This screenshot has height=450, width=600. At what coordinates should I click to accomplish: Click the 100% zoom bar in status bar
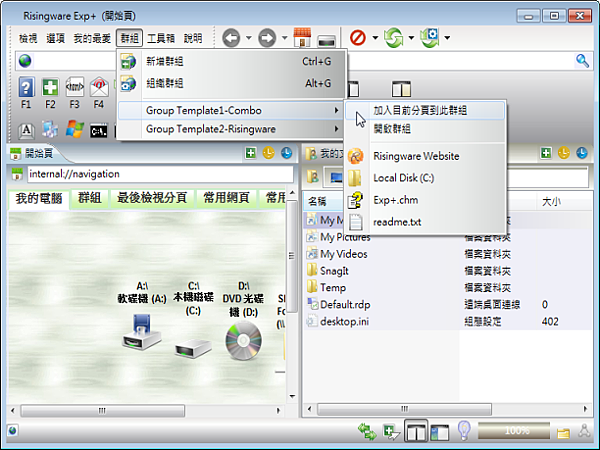point(514,431)
